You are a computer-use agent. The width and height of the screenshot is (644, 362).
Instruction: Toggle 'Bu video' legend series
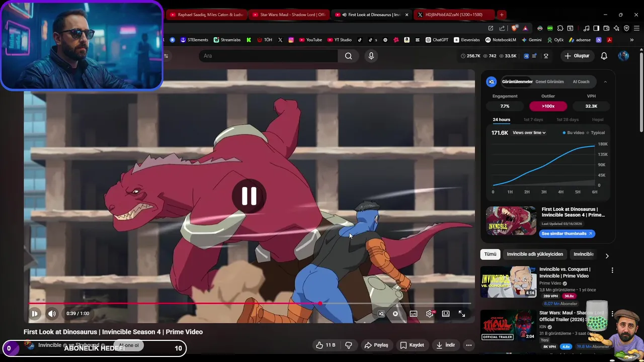click(574, 133)
